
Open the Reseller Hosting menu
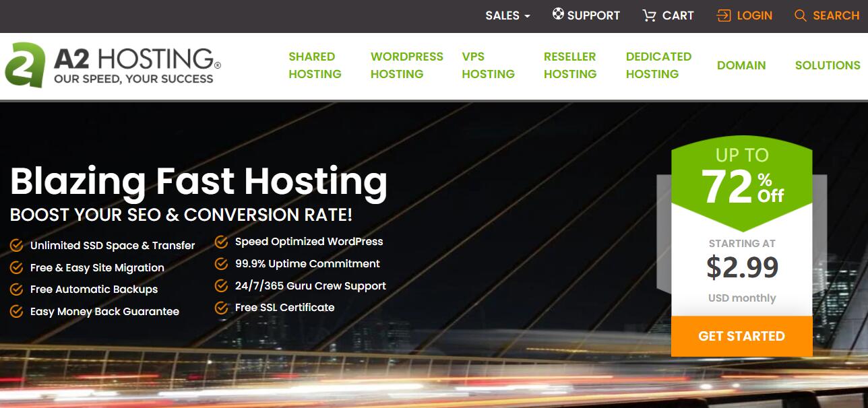(x=570, y=65)
